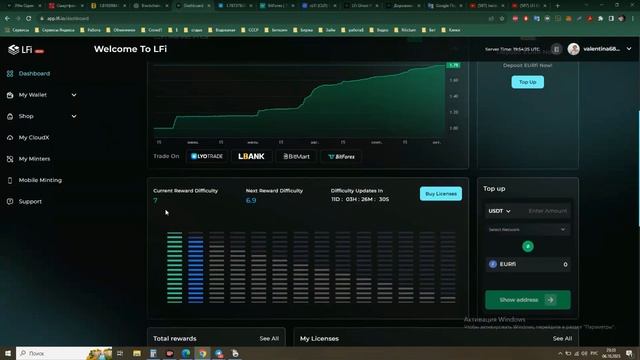
Task: Open My CloudX page
Action: tap(34, 138)
